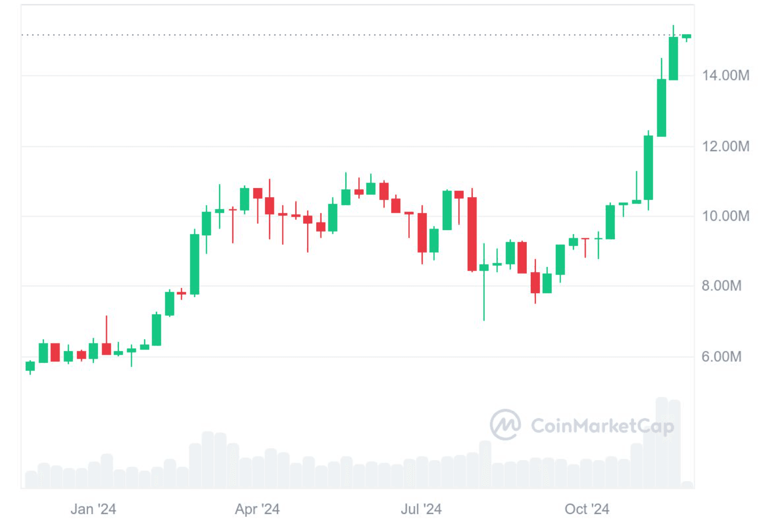760x532 pixels.
Task: Click the 10.00M price axis label
Action: (725, 216)
